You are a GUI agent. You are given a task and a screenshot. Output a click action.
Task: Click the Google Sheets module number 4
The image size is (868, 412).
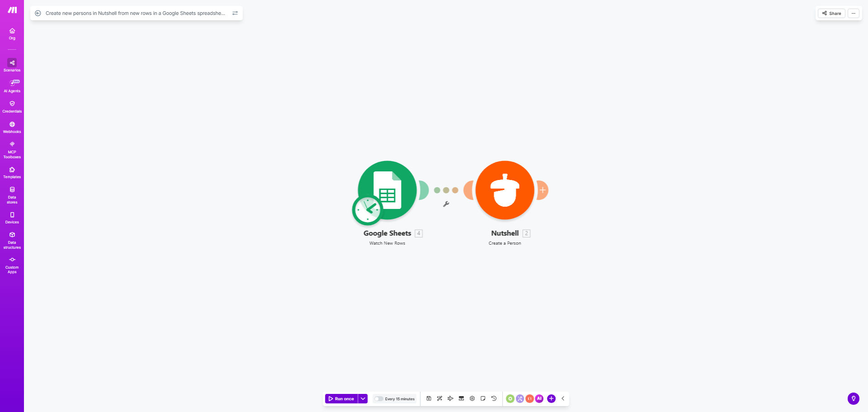tap(419, 233)
